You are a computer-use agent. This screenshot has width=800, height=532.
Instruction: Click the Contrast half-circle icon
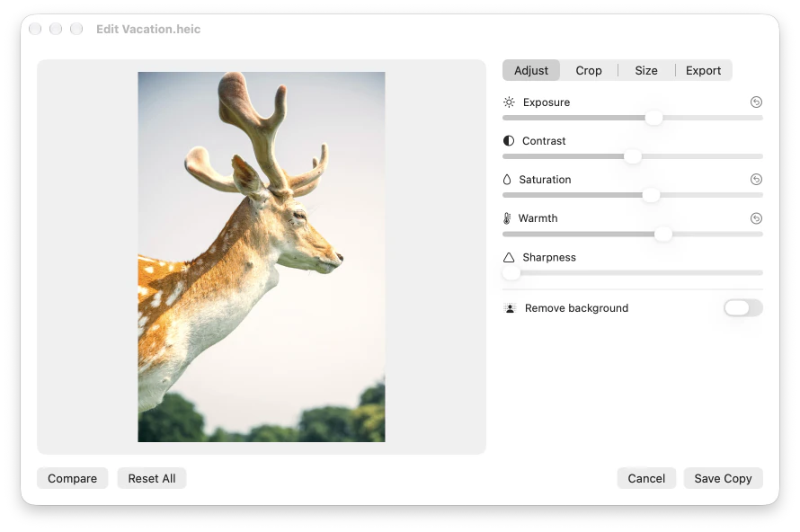(509, 141)
